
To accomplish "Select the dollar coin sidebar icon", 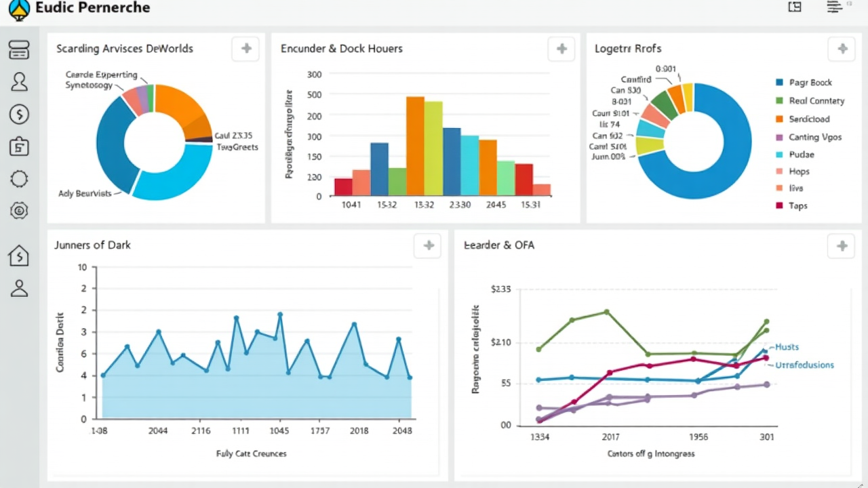I will click(19, 115).
